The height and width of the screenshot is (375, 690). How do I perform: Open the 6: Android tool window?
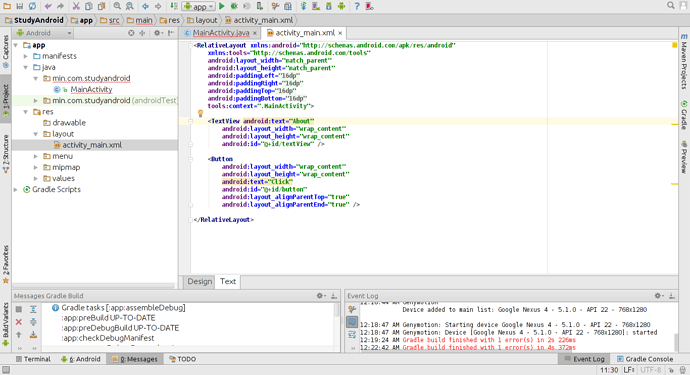click(81, 359)
